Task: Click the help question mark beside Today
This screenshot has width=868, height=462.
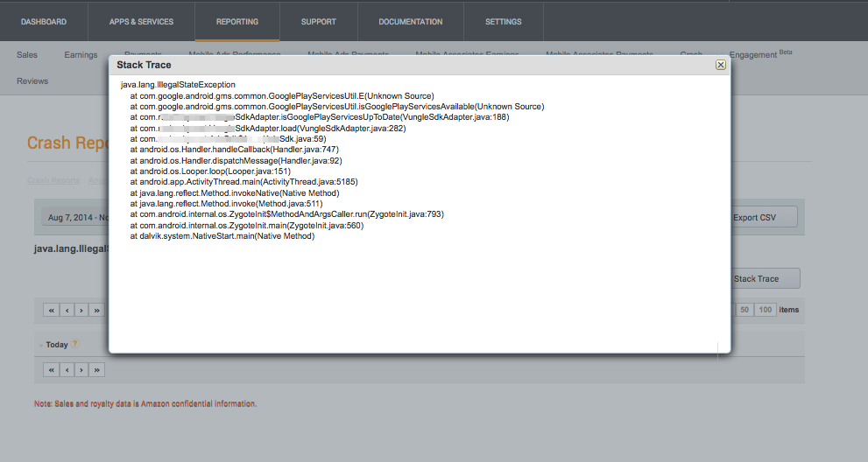Action: pyautogui.click(x=74, y=344)
